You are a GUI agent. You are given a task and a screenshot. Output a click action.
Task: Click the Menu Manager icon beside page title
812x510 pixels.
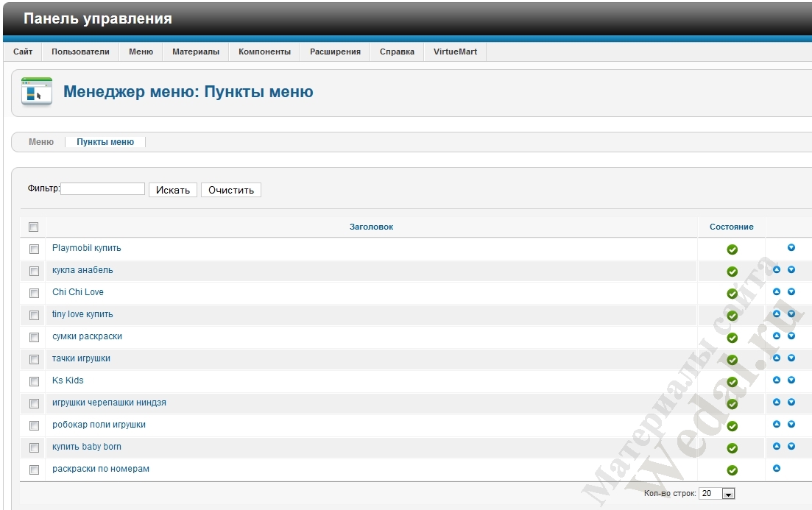tap(36, 91)
